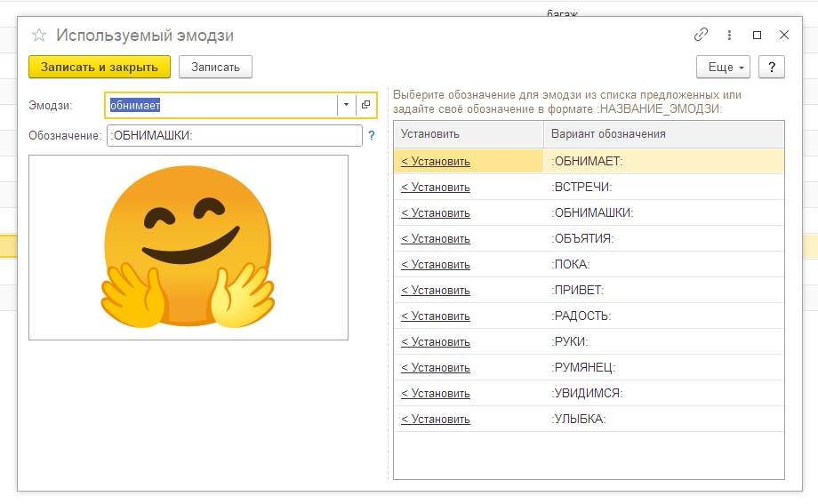818x504 pixels.
Task: Expand the Эмодзи field dropdown arrow
Action: (346, 105)
